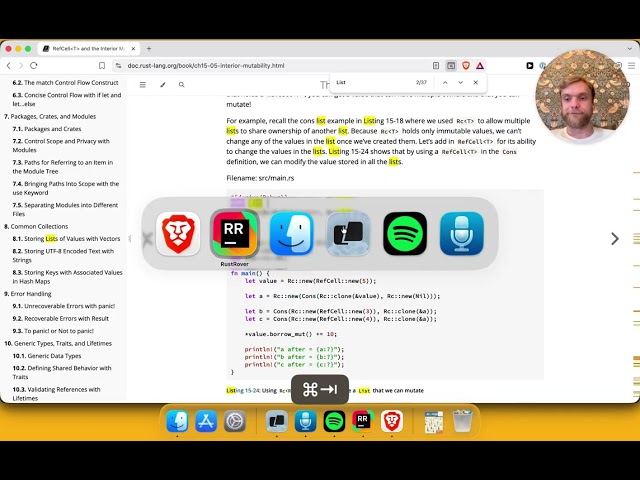Click the microphone app in the Dock
This screenshot has width=640, height=480.
tap(305, 421)
